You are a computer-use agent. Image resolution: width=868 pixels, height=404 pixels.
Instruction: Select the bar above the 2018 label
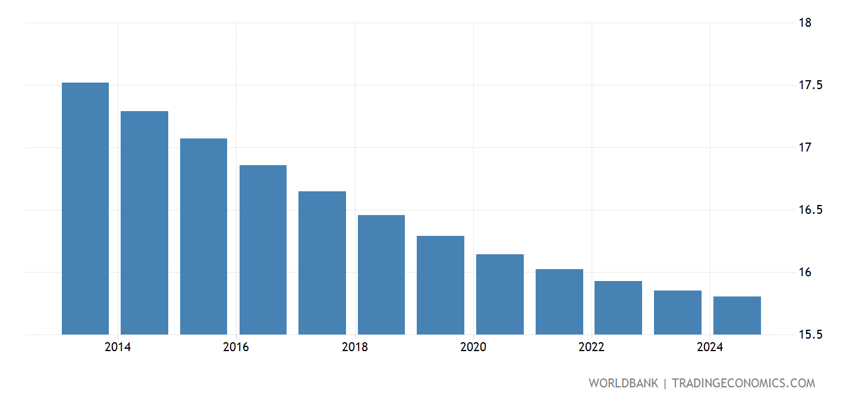[380, 273]
